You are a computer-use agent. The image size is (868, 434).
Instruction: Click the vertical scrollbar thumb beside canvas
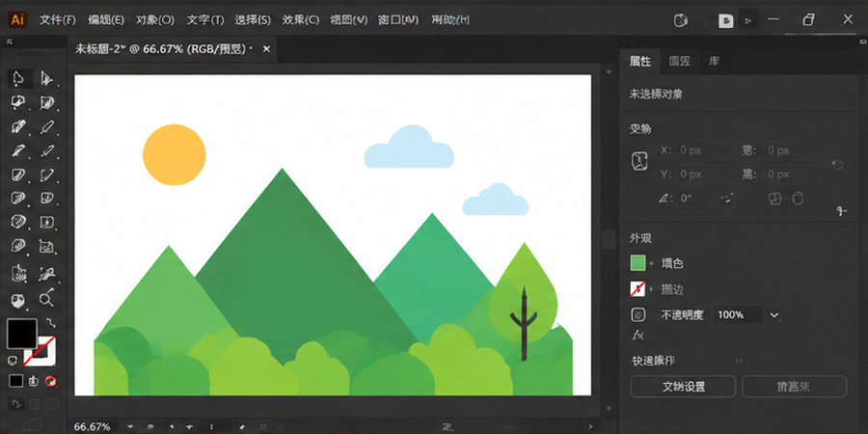[609, 240]
